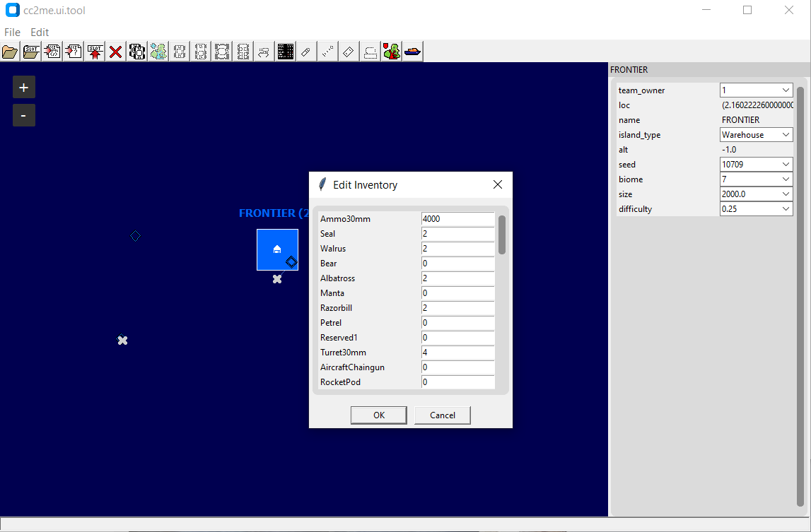The width and height of the screenshot is (811, 532).
Task: Select the ship toolbar icon
Action: pyautogui.click(x=412, y=51)
